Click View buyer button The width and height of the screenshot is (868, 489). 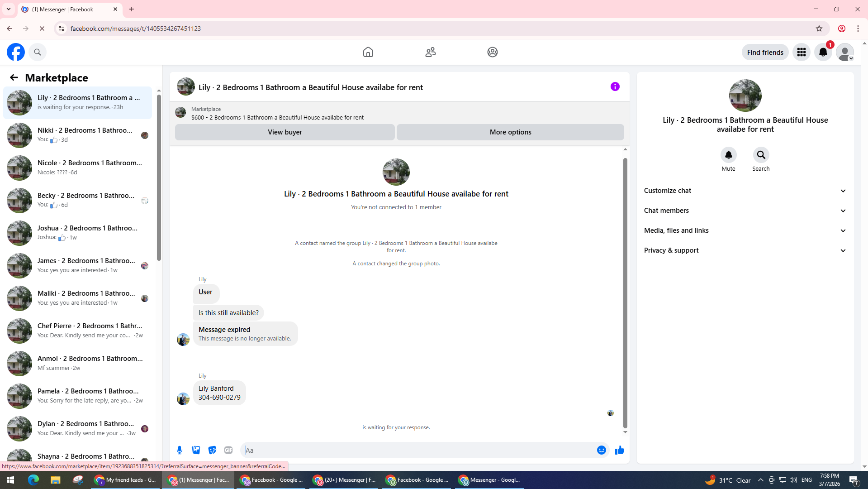(285, 132)
